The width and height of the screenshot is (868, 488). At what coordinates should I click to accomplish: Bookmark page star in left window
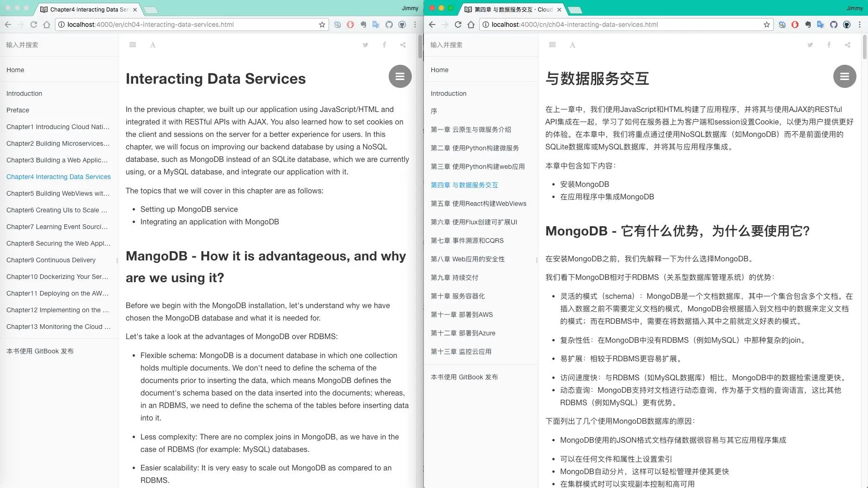point(322,25)
